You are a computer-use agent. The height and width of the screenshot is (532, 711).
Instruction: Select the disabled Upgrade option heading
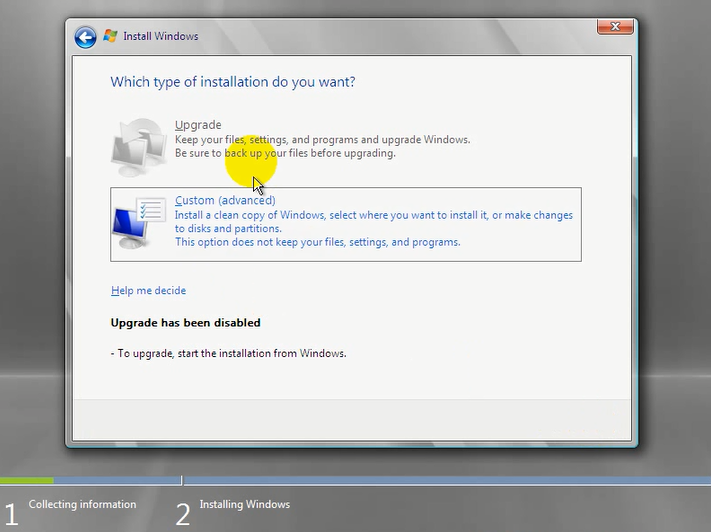[x=198, y=125]
